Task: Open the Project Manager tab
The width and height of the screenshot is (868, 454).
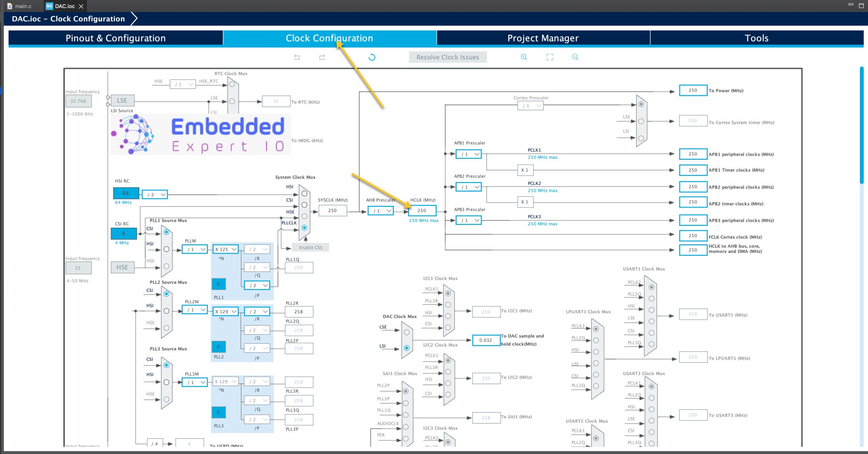Action: pos(542,38)
